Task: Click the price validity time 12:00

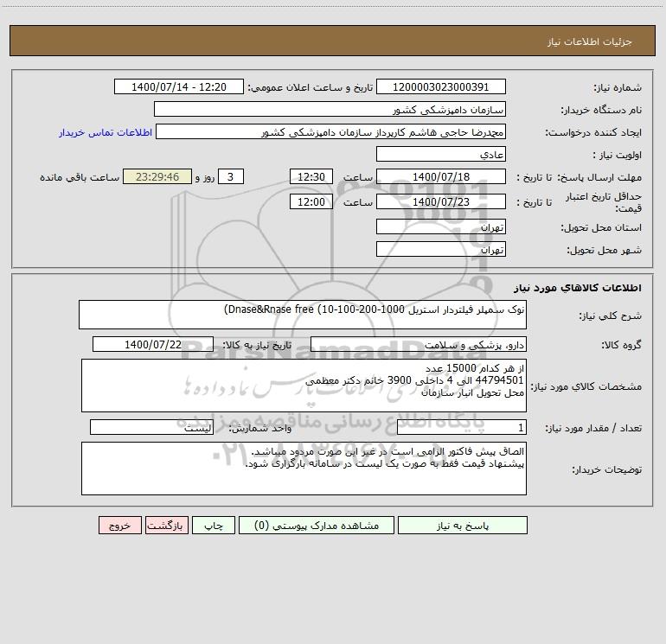Action: 311,201
